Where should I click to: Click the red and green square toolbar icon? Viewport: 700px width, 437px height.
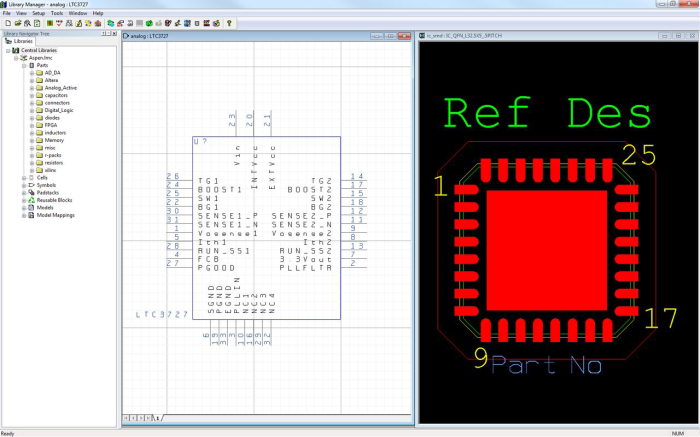pos(50,23)
